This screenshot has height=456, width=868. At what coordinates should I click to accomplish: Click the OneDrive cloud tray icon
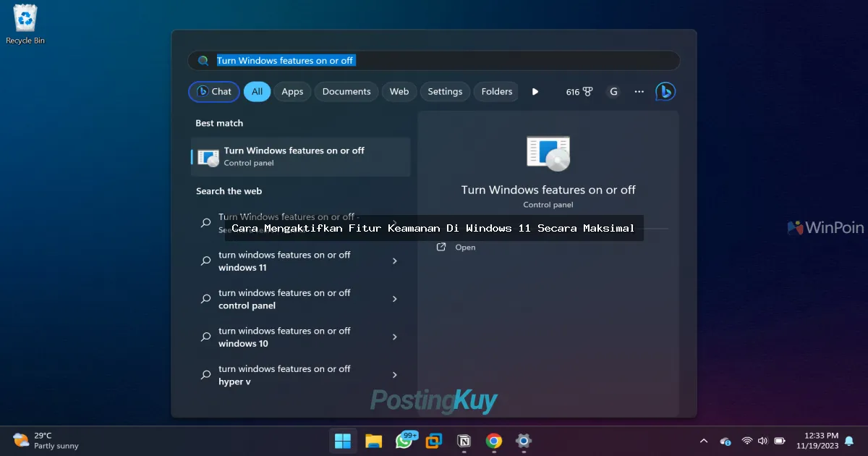pos(726,441)
